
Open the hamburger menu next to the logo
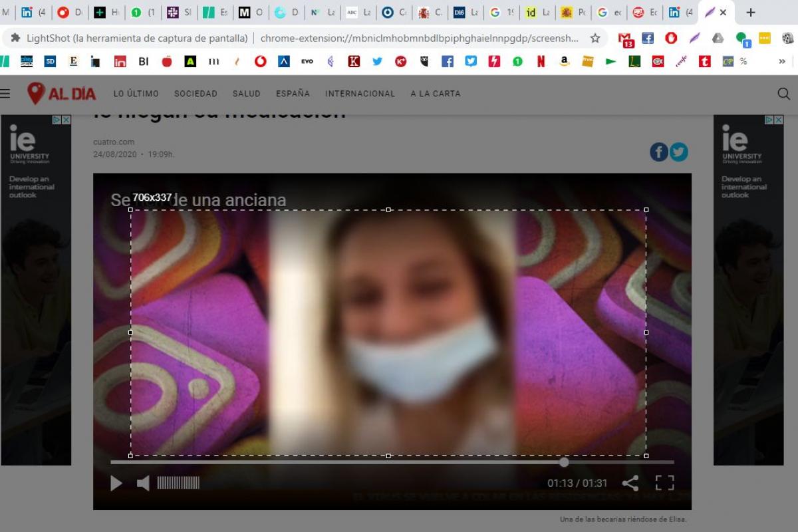5,94
